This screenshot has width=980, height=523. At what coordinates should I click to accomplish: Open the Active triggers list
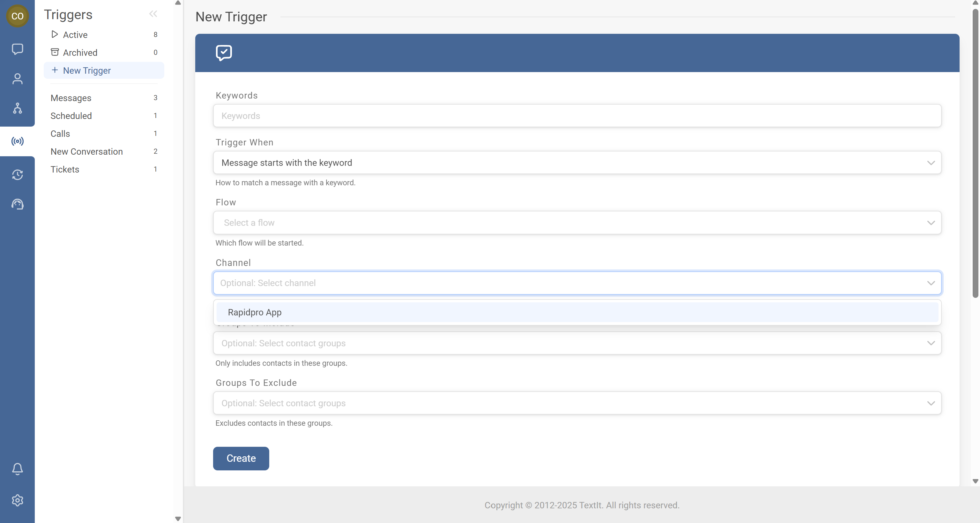[x=75, y=35]
